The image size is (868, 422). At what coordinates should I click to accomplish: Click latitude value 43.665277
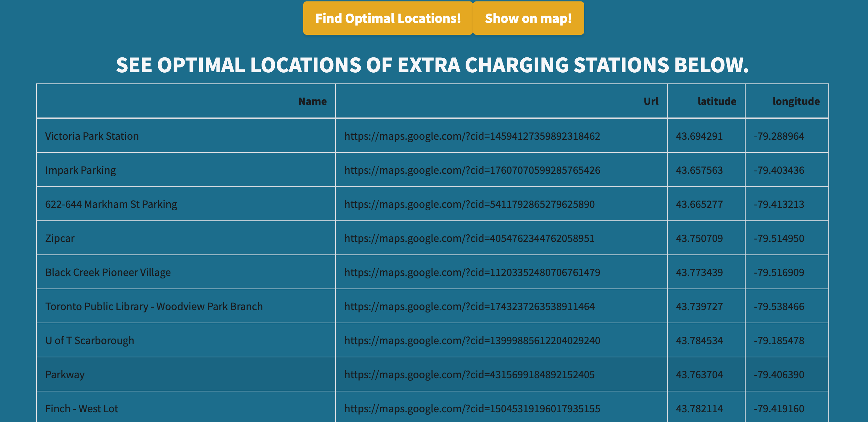tap(699, 204)
